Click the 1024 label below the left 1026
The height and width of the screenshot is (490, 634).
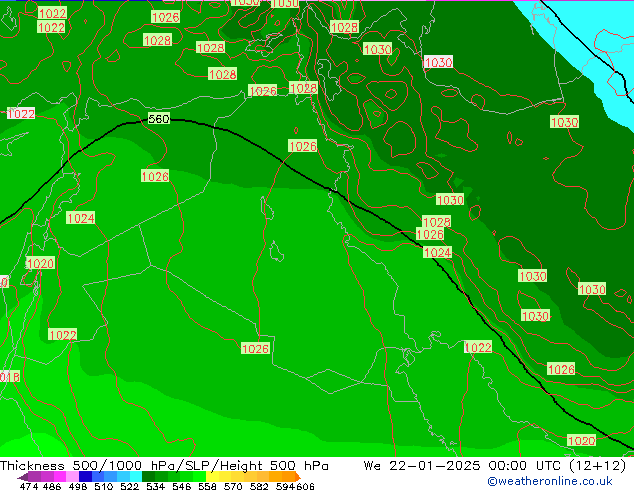click(x=80, y=218)
